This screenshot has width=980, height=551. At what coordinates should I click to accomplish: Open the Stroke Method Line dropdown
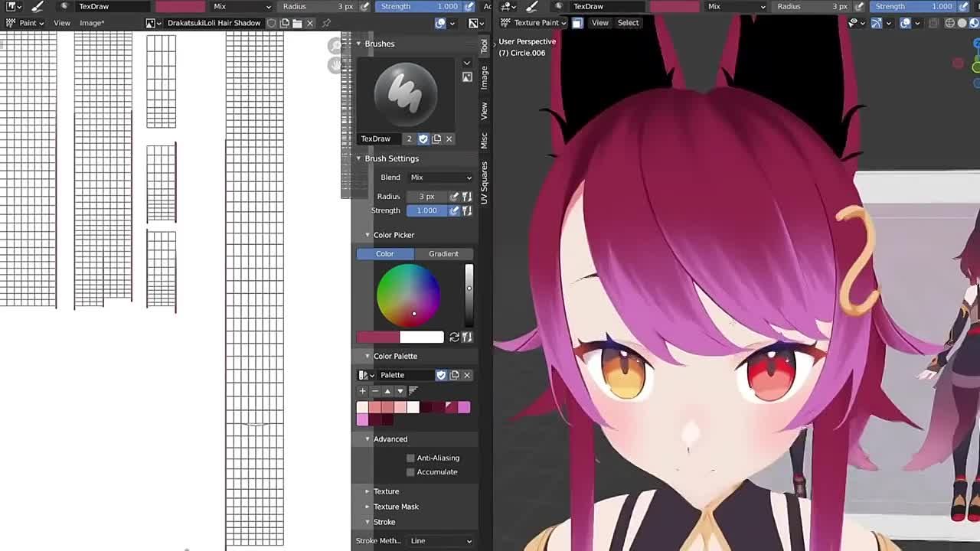[x=441, y=541]
